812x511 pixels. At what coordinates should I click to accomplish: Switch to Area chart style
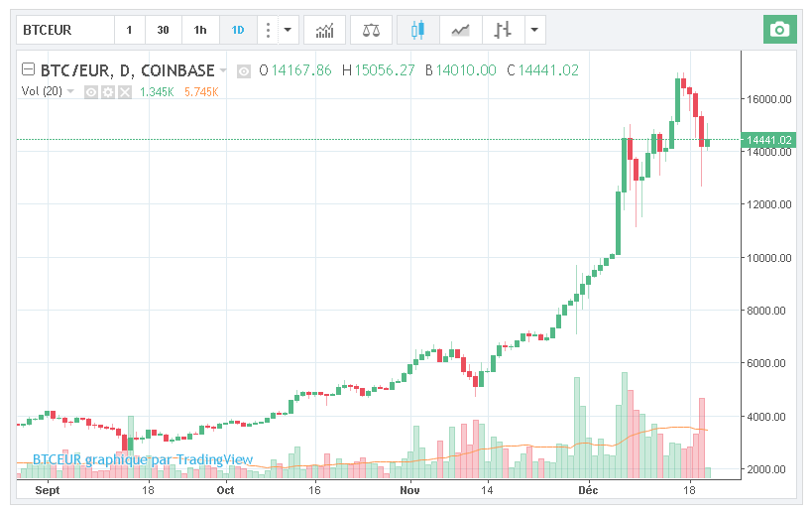(460, 30)
